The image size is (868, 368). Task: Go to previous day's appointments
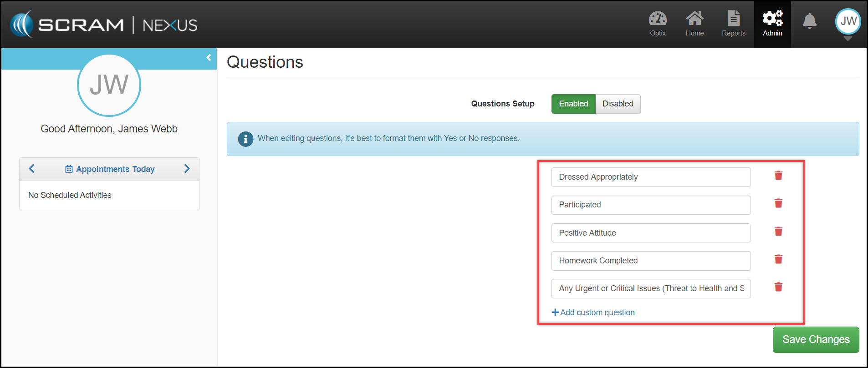point(32,169)
